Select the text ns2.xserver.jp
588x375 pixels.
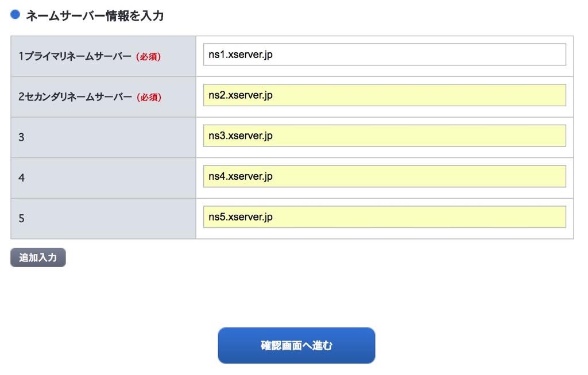point(240,95)
